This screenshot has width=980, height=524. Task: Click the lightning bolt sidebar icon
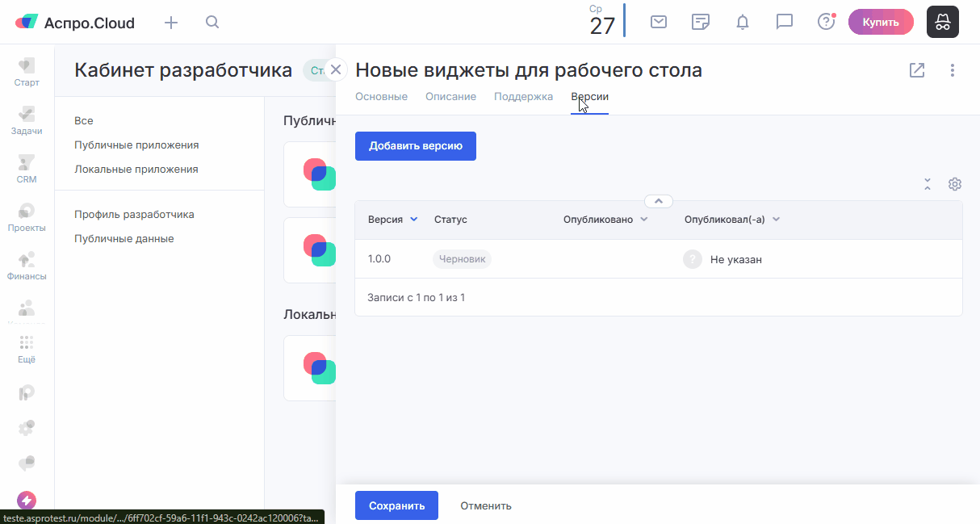pos(27,501)
